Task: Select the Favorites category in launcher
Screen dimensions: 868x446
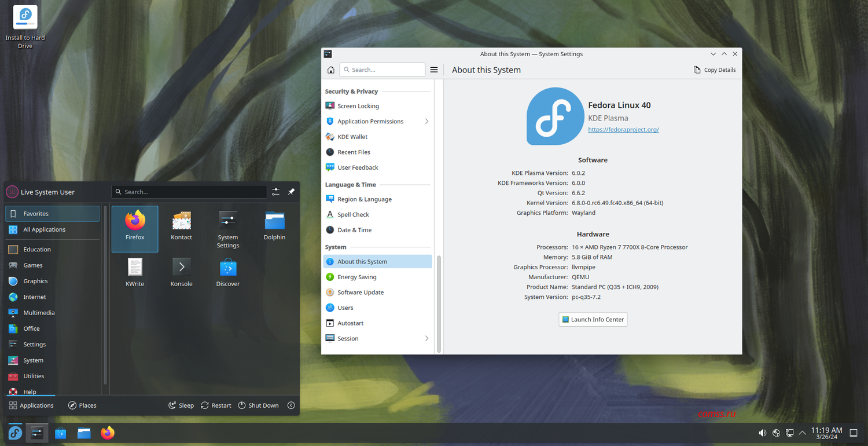Action: [53, 214]
